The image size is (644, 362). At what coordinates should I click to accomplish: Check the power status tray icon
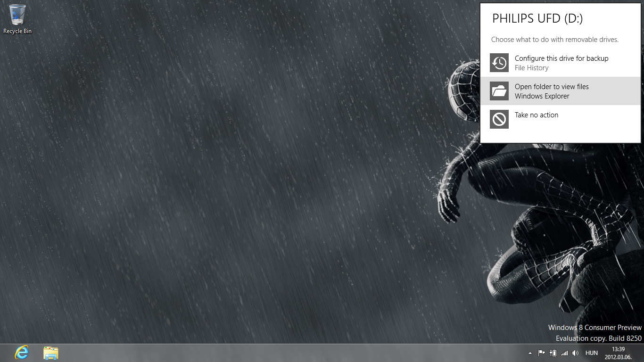coord(553,353)
